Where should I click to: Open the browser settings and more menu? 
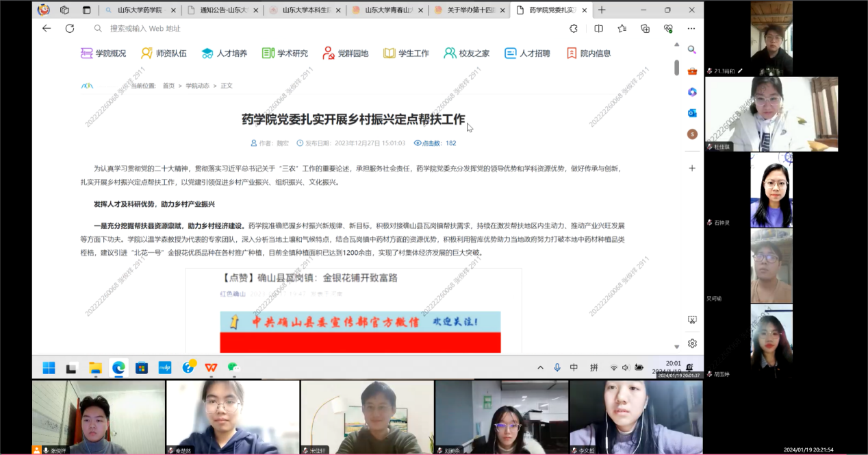click(691, 29)
